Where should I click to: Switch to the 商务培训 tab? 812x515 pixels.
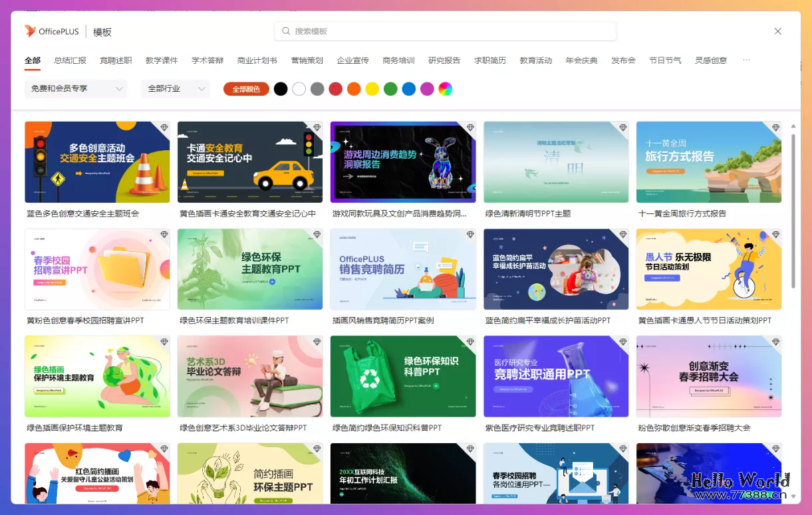[398, 60]
